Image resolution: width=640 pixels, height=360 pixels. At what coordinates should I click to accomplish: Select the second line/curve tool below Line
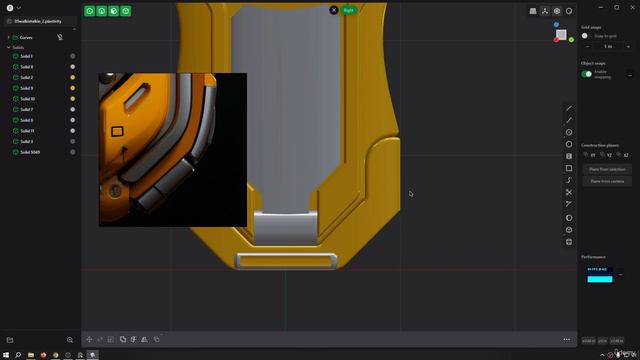pos(569,120)
